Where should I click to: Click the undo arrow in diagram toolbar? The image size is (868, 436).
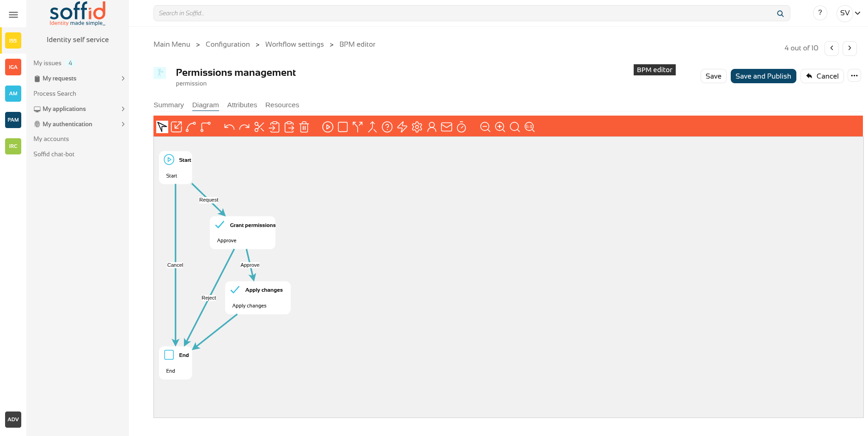229,127
